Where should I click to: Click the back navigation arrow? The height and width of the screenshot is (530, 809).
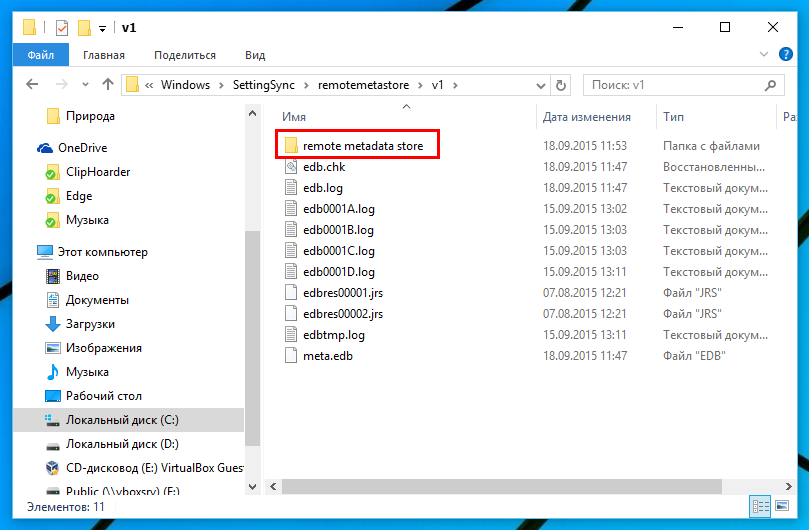coord(32,85)
